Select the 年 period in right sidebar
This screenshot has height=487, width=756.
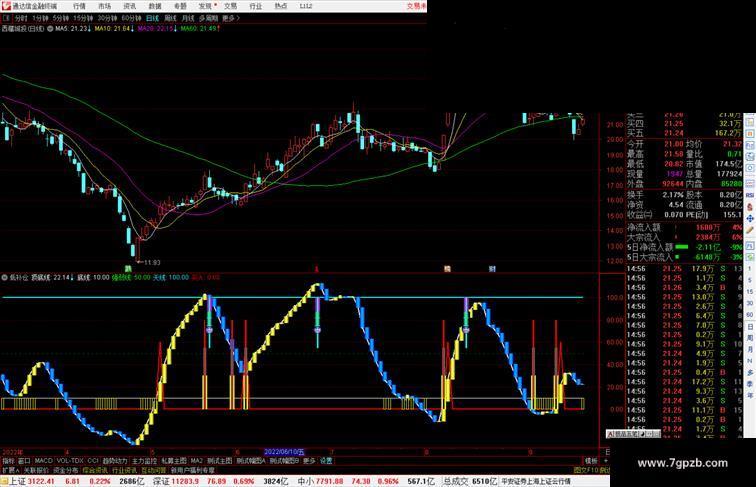tap(750, 396)
